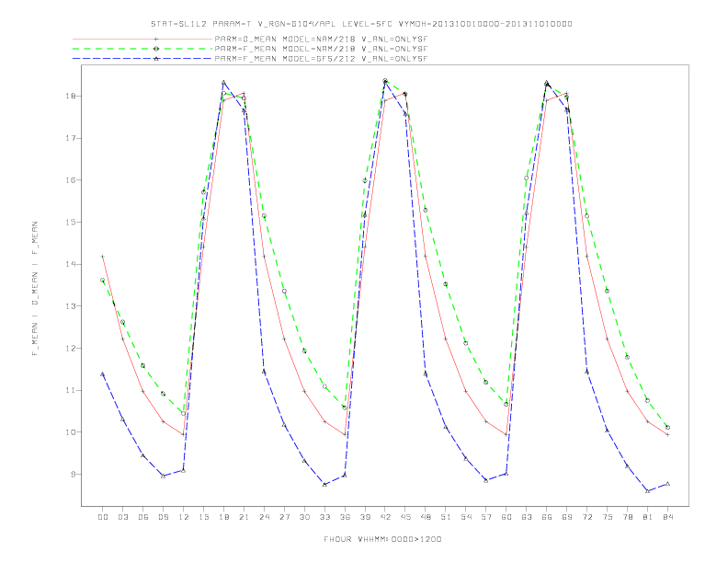Image resolution: width=728 pixels, height=563 pixels.
Task: Click x-axis forecast hour label 33
Action: coord(324,517)
